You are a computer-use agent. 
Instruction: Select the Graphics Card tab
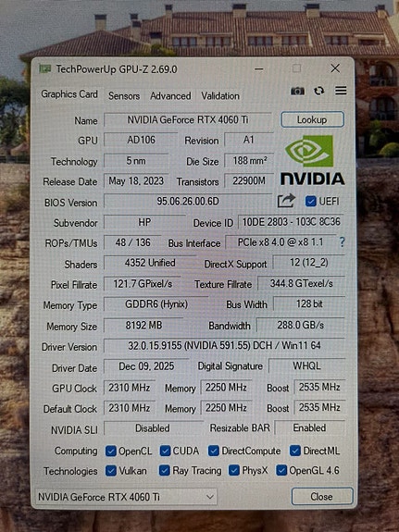tap(69, 94)
